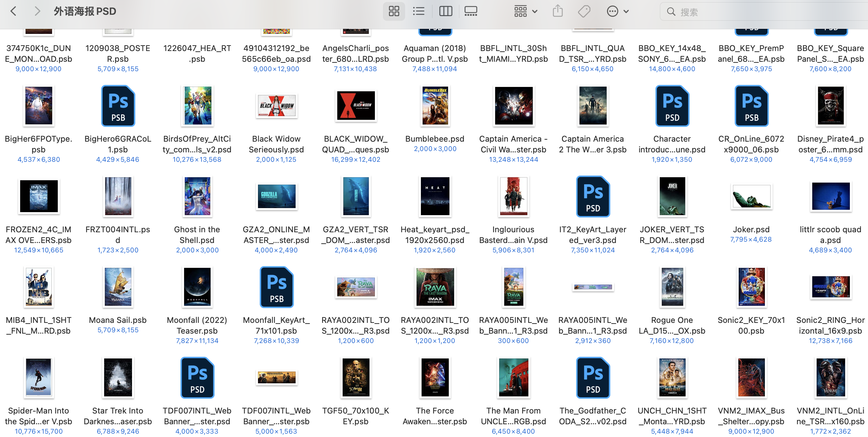This screenshot has width=868, height=437.
Task: Click the Share toolbar icon
Action: tap(558, 11)
